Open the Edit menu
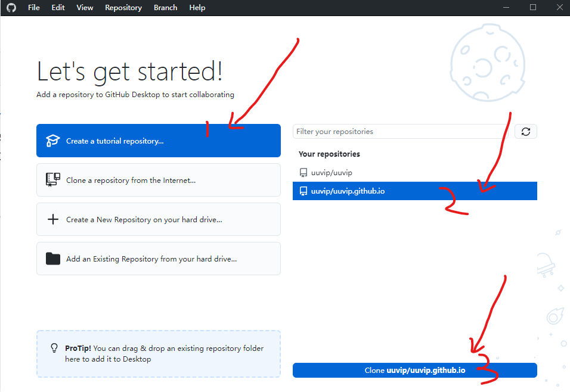 tap(58, 8)
